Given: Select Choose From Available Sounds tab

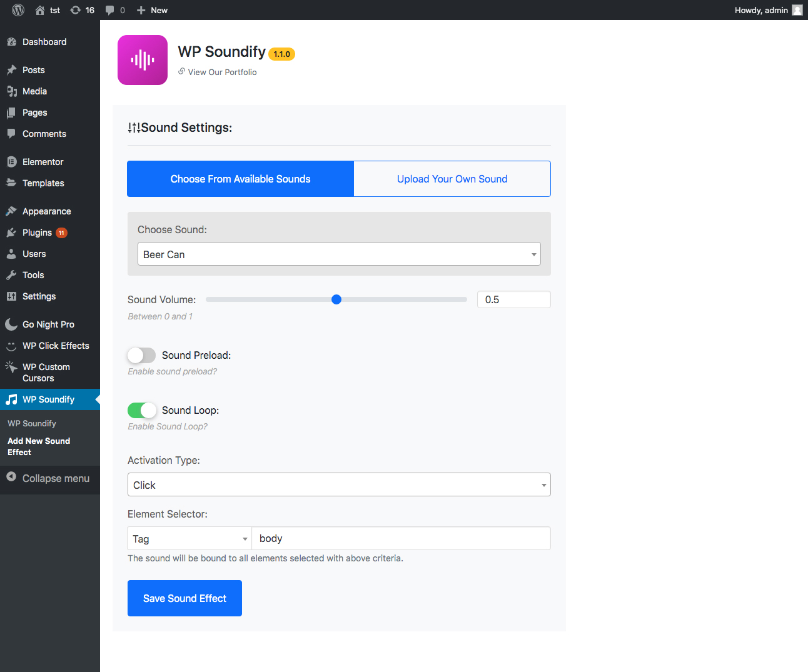Looking at the screenshot, I should 241,179.
